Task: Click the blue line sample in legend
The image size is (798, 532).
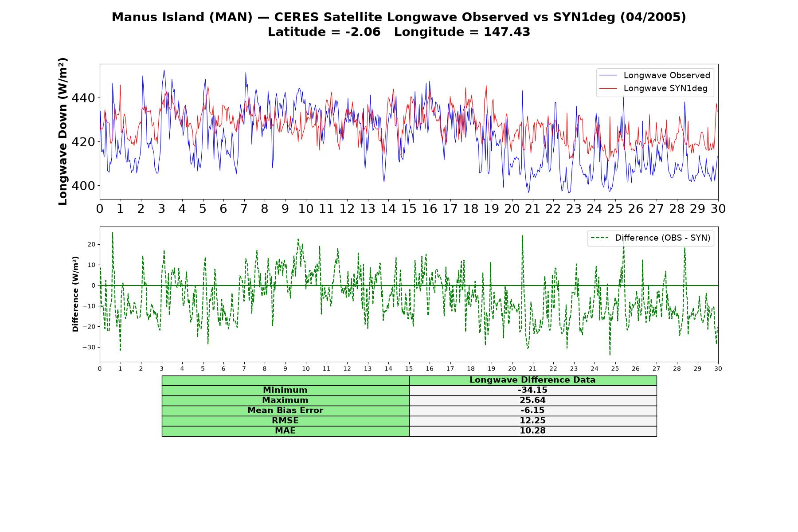Action: coord(608,75)
